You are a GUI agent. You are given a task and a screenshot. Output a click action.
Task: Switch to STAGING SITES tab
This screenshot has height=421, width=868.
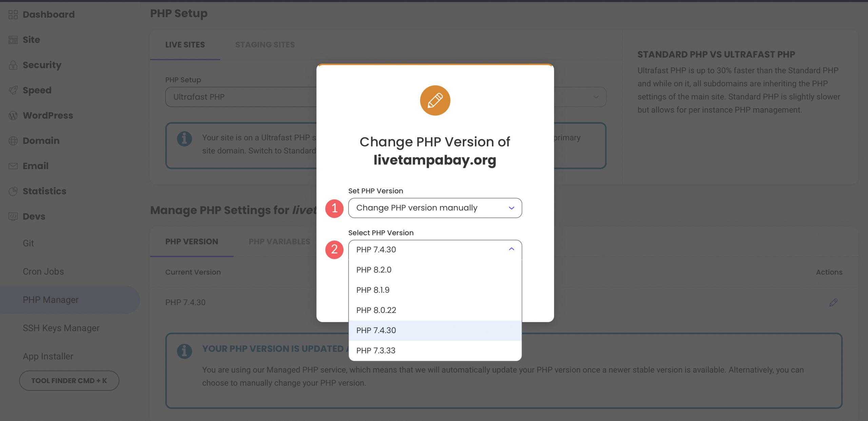(264, 44)
